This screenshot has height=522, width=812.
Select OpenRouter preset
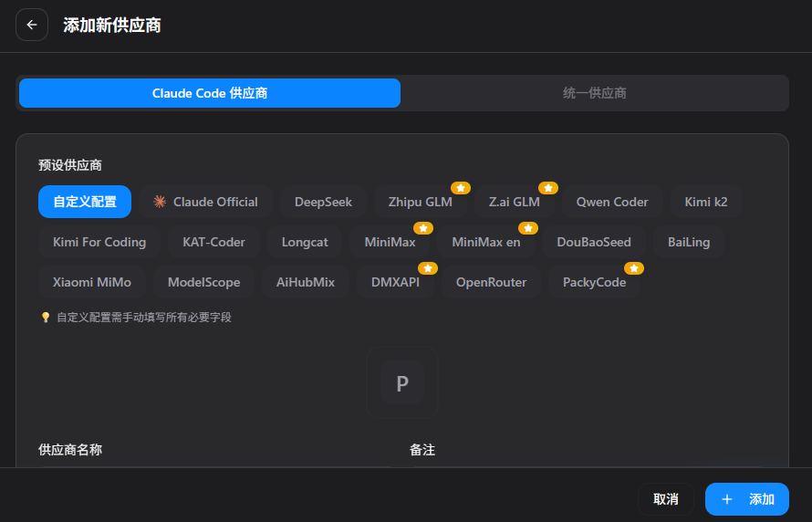coord(491,282)
